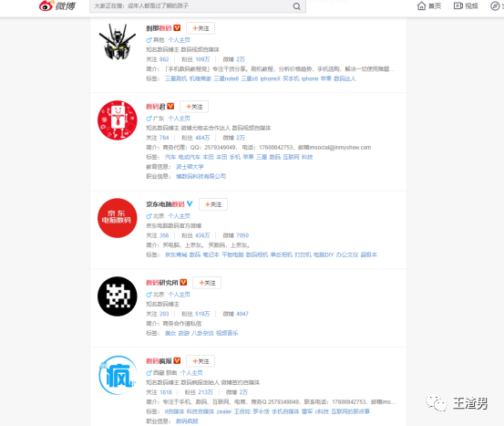Click the search magnifier icon
The width and height of the screenshot is (504, 426).
click(x=297, y=6)
